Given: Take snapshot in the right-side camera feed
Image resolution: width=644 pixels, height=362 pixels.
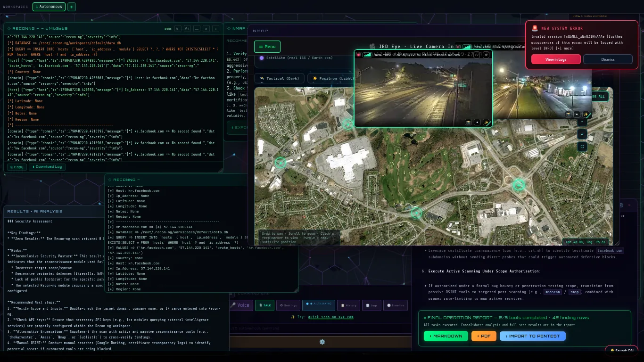Looking at the screenshot, I should (x=568, y=114).
